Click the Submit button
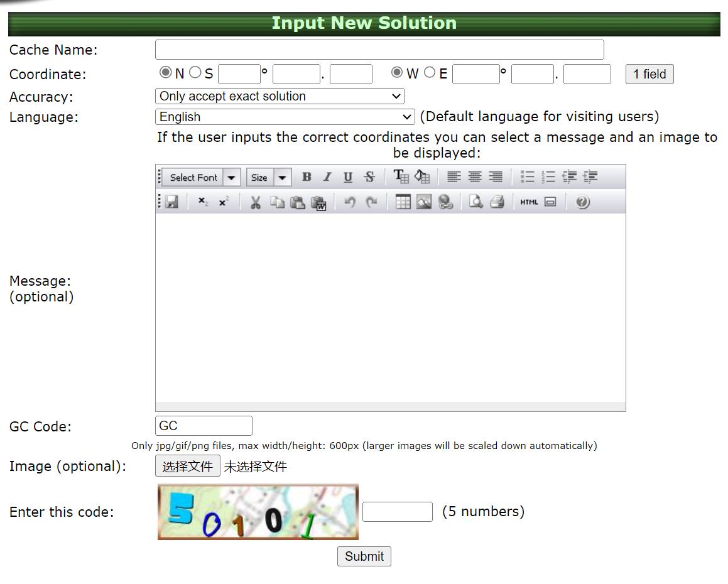This screenshot has height=584, width=728. pos(364,556)
